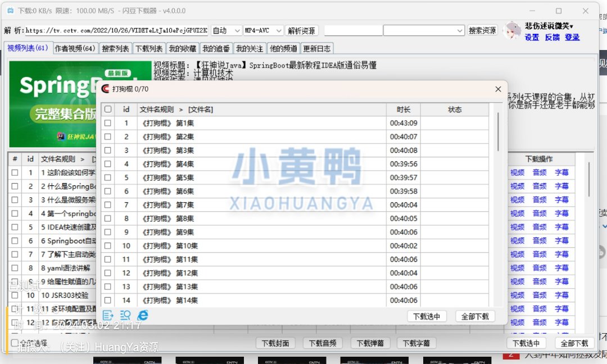Check the box for 《打狗棍》第1集
Screen dimensions: 607x364
click(x=108, y=123)
